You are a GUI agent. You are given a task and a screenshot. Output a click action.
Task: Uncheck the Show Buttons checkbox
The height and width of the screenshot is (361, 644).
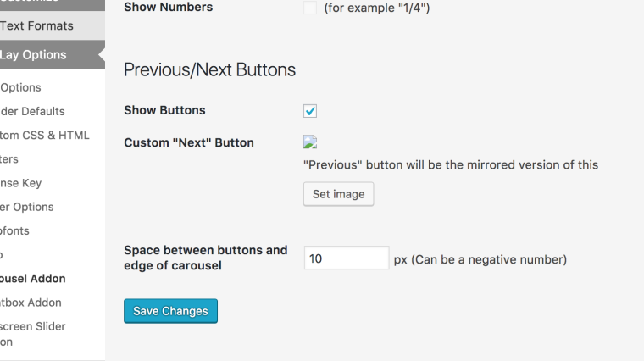coord(310,111)
